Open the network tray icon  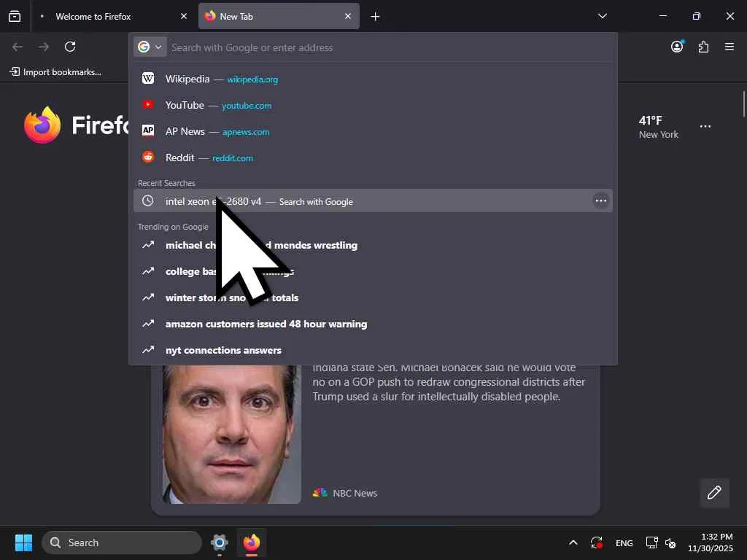(x=651, y=542)
